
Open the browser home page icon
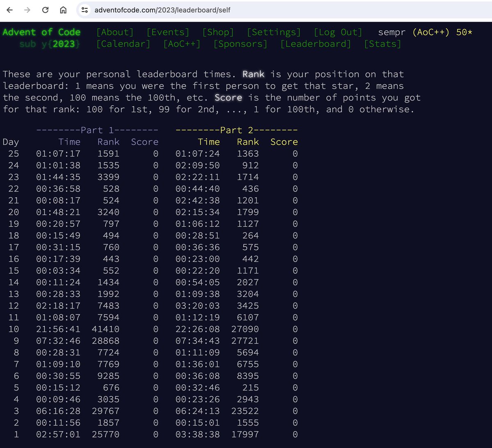63,10
